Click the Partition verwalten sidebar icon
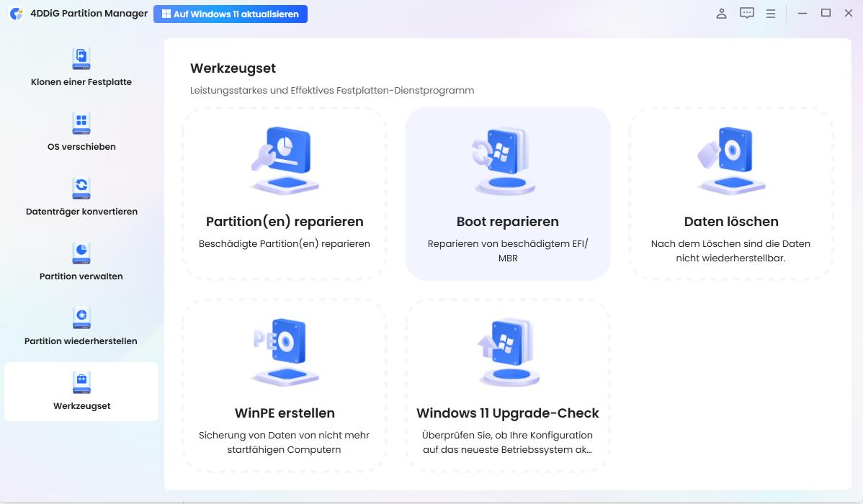Image resolution: width=863 pixels, height=504 pixels. pos(81,253)
